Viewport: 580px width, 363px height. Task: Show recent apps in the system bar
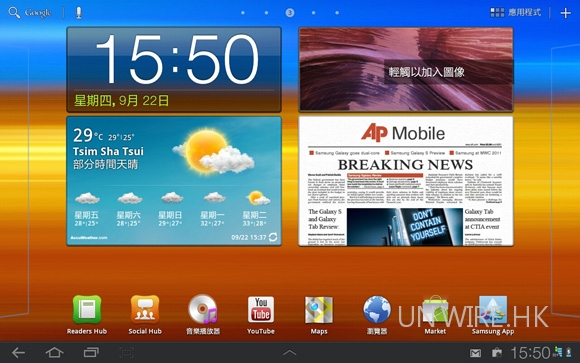tap(91, 353)
